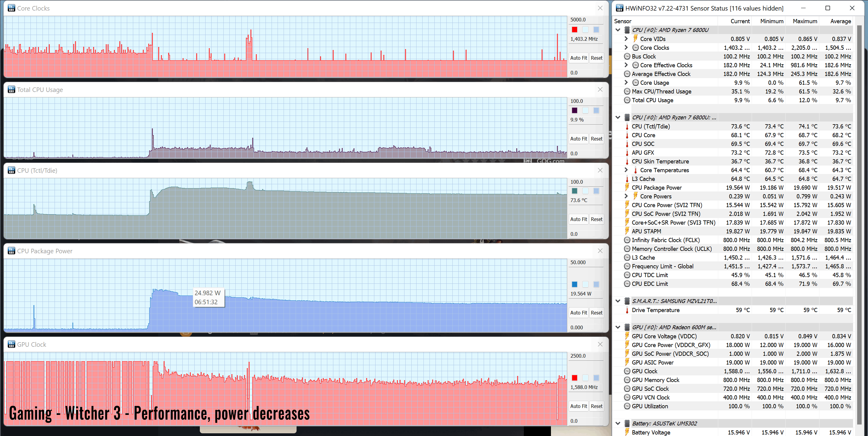Reset the CPU (Tctl/Tdie) graph
Viewport: 868px width, 436px height.
(x=596, y=219)
